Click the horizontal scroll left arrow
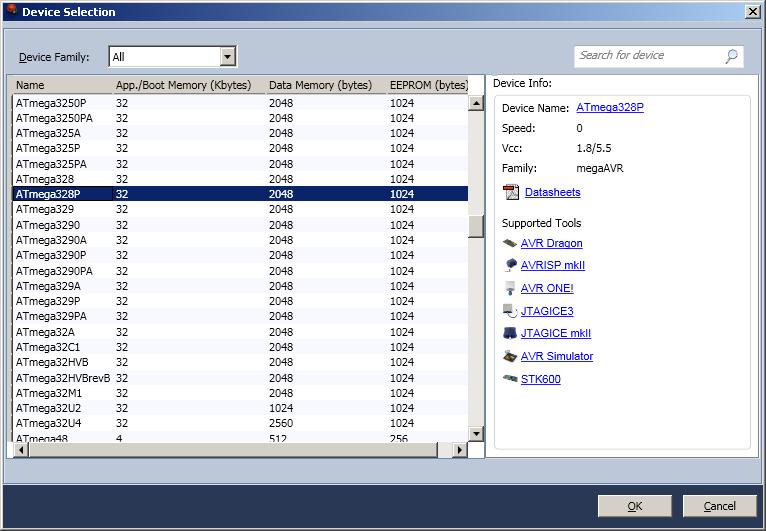The height and width of the screenshot is (531, 766). click(x=21, y=450)
